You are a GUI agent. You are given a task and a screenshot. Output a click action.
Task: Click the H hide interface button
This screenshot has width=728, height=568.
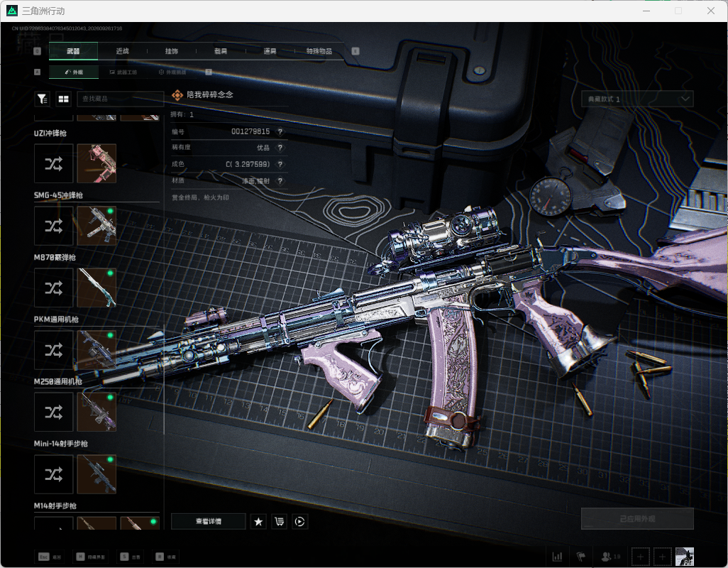tap(91, 557)
